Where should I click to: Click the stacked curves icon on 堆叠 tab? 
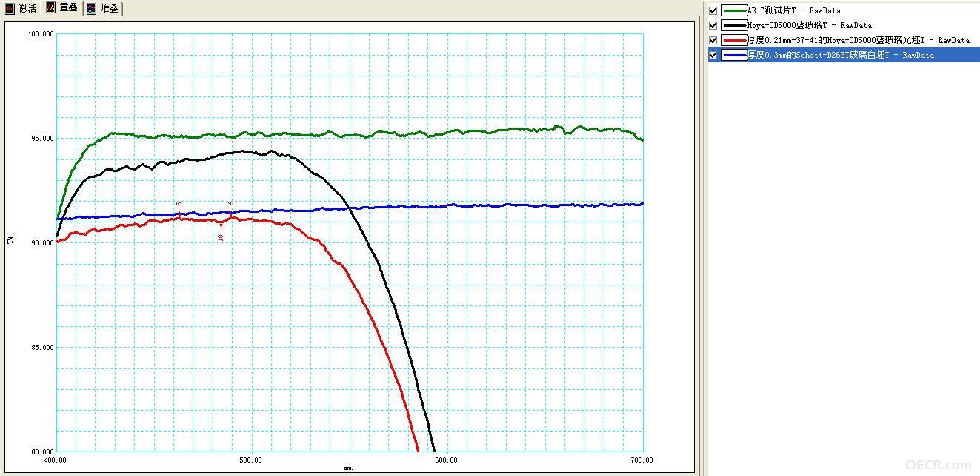pos(91,9)
